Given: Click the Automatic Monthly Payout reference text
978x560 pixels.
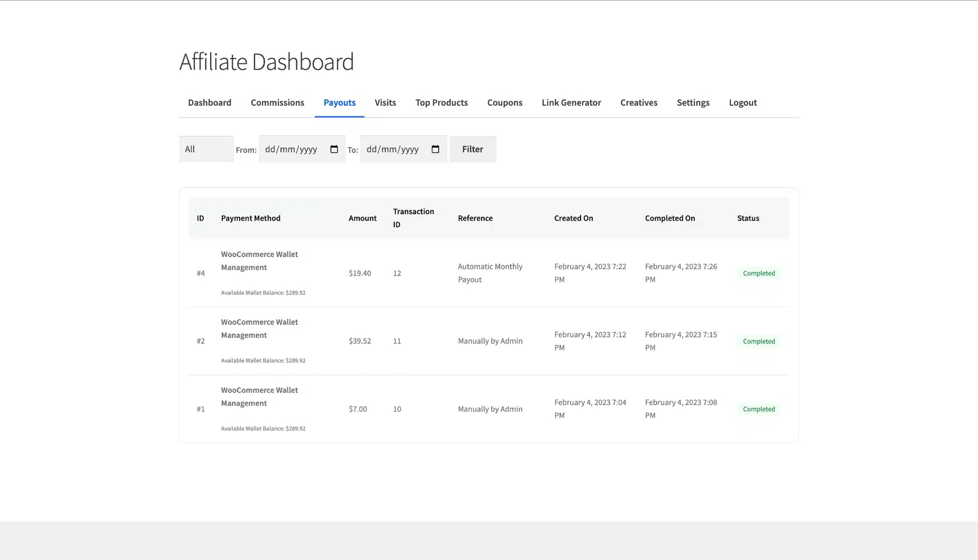Looking at the screenshot, I should [x=490, y=273].
